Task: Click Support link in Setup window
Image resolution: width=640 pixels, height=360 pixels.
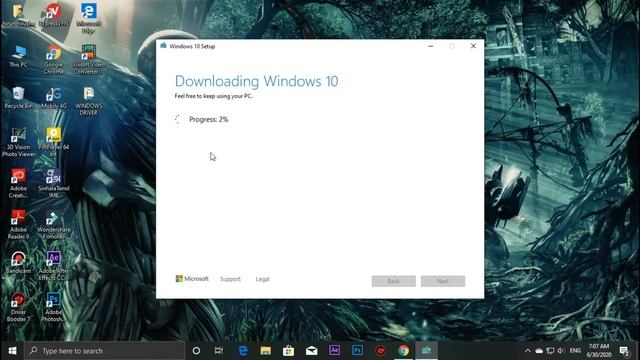Action: click(230, 279)
